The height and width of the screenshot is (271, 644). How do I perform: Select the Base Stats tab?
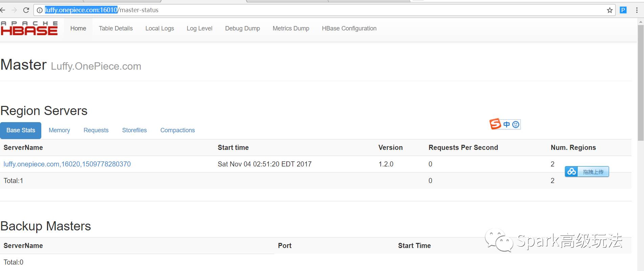click(21, 130)
